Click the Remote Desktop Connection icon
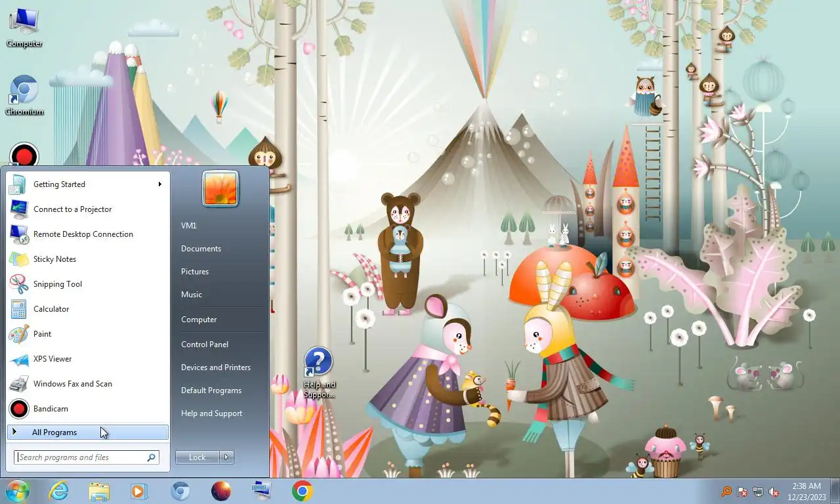This screenshot has width=840, height=504. tap(18, 234)
